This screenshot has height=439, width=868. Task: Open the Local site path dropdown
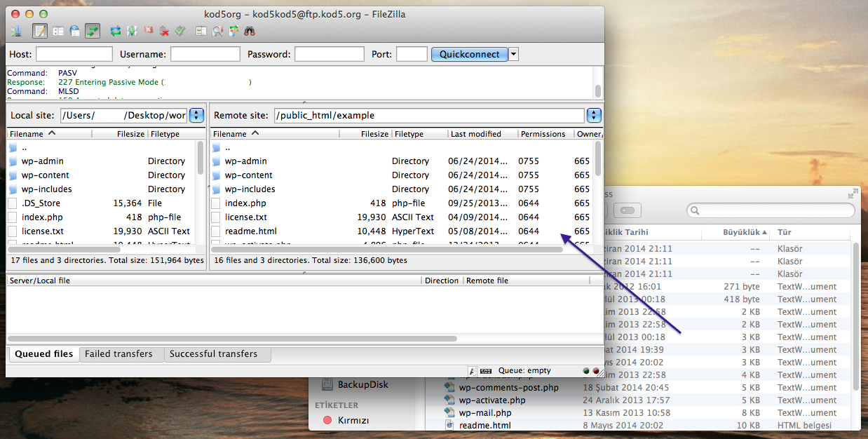[196, 115]
